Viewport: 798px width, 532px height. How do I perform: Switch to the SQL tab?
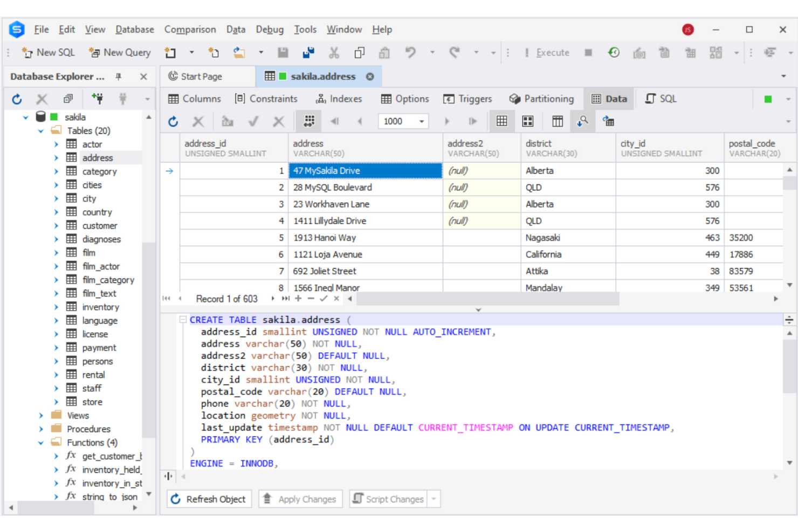tap(660, 98)
